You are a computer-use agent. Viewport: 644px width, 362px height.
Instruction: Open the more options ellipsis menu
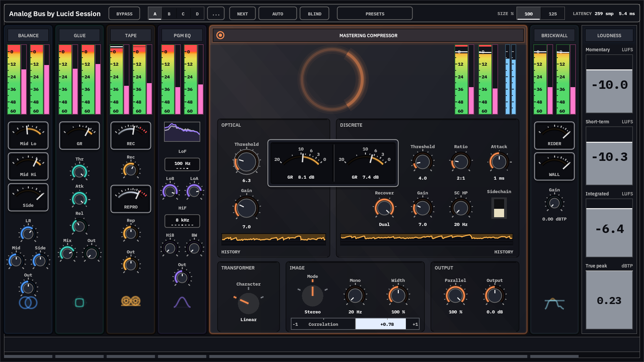[216, 14]
